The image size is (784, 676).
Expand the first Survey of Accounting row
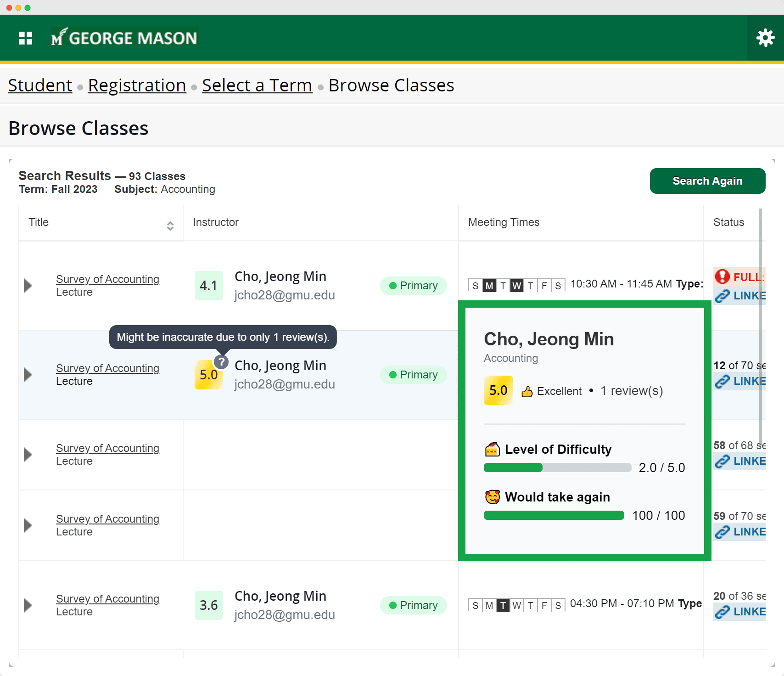pos(28,286)
